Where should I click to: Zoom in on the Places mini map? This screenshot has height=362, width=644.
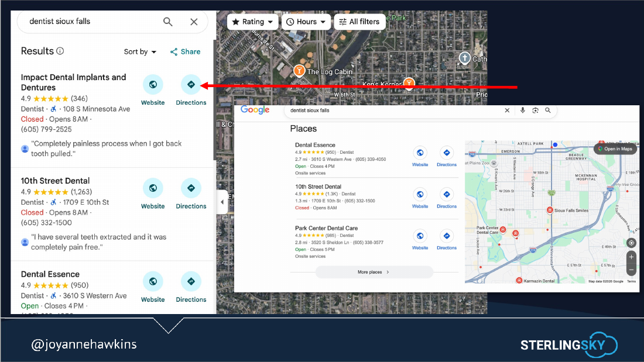(x=631, y=257)
